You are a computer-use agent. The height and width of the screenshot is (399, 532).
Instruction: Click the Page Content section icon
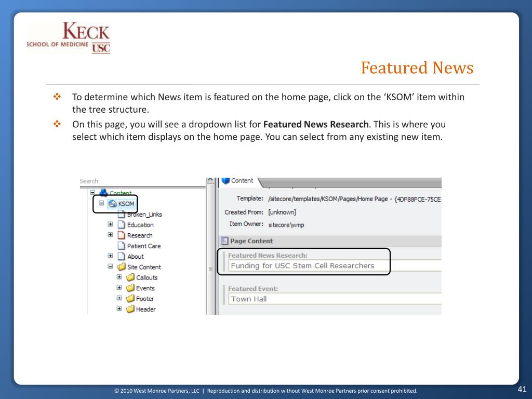click(224, 241)
